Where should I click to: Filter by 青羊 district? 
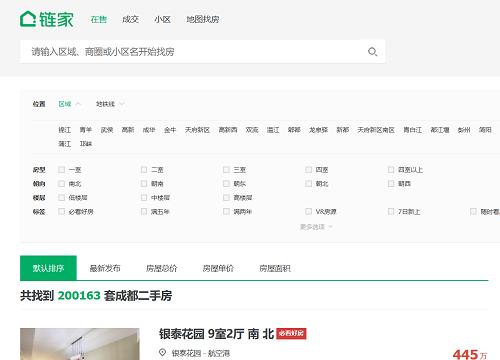(x=86, y=130)
